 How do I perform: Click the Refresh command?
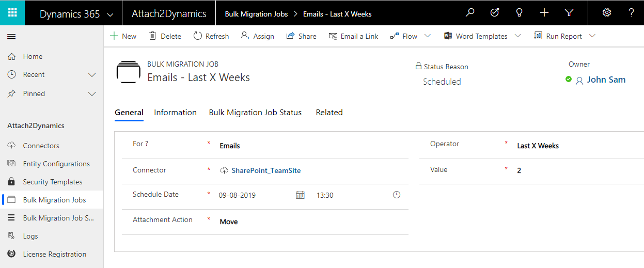point(211,36)
